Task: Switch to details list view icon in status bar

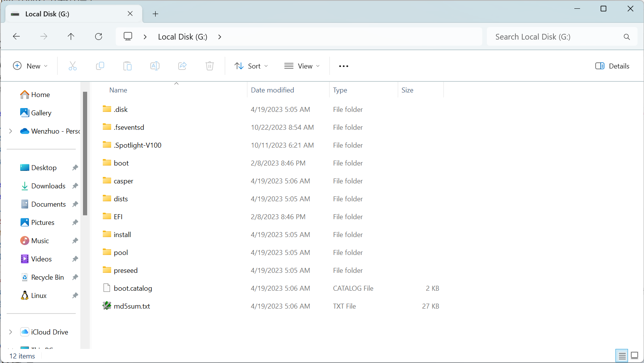Action: click(622, 356)
